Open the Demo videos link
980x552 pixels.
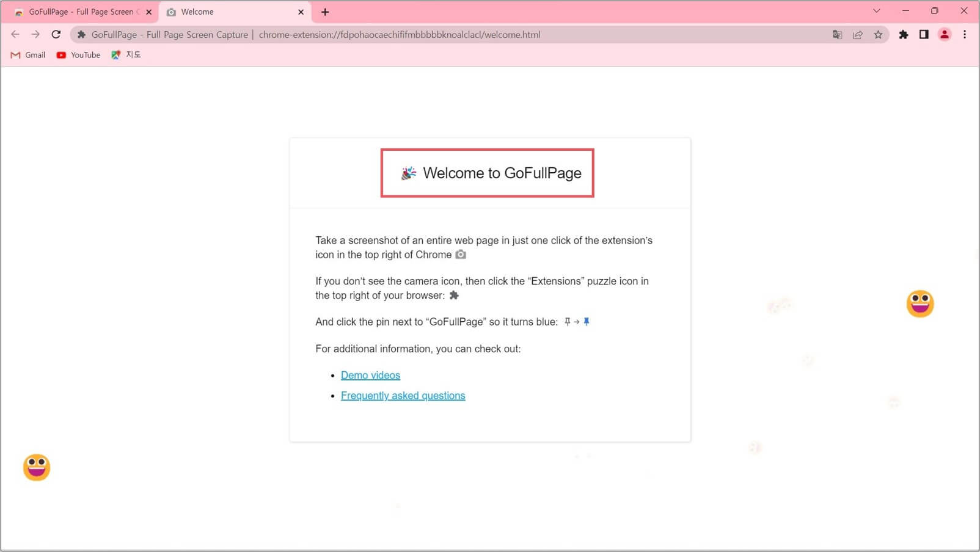pos(370,376)
